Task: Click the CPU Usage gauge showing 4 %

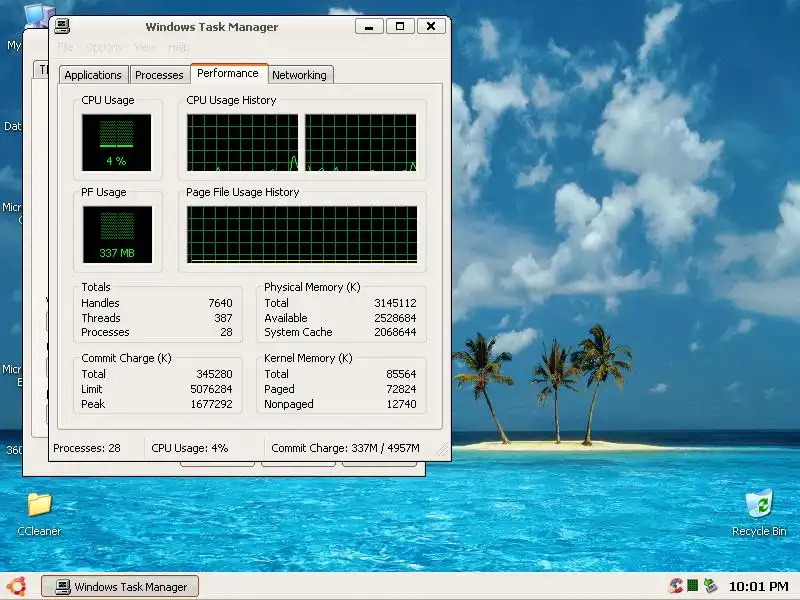Action: (116, 142)
